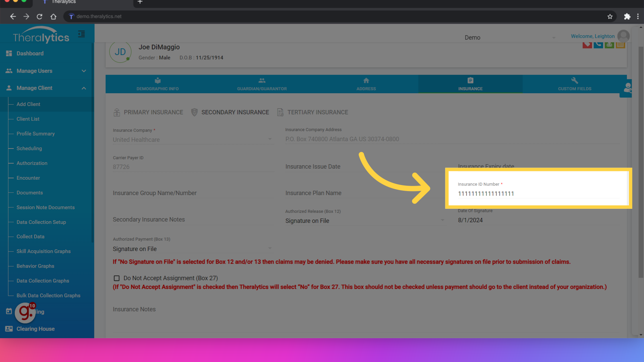
Task: Enable Secondary Insurance tab view
Action: pyautogui.click(x=230, y=112)
